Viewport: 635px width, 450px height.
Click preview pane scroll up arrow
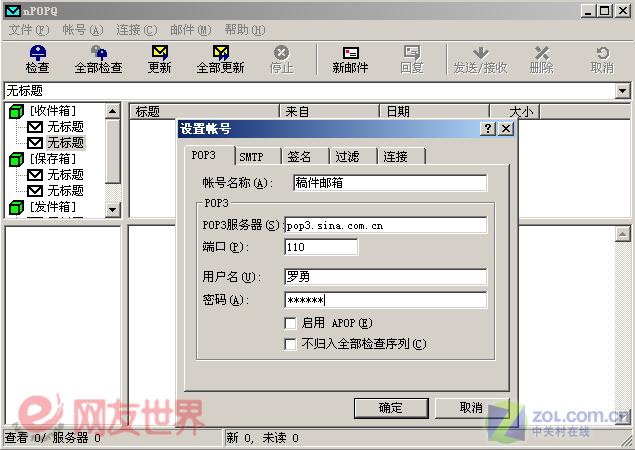(622, 234)
